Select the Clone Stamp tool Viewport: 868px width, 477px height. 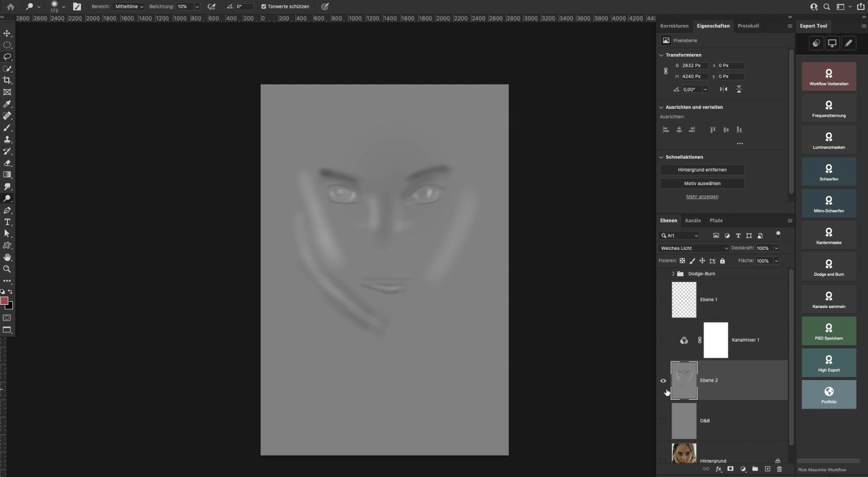[x=7, y=139]
